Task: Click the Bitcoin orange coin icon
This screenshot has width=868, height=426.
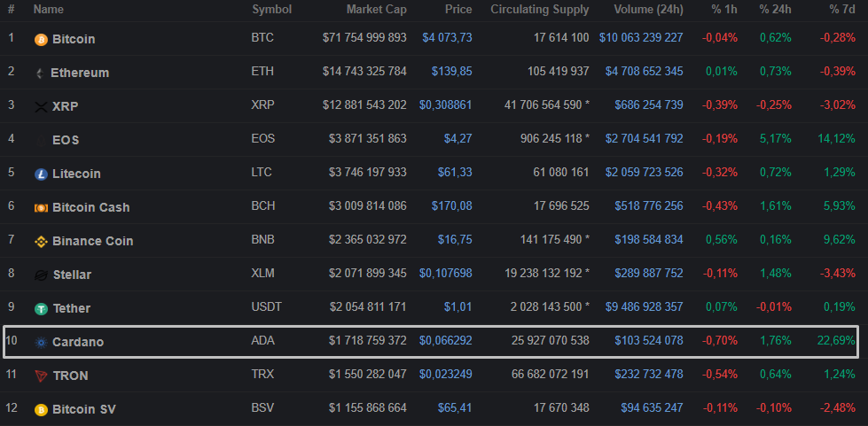Action: (41, 40)
